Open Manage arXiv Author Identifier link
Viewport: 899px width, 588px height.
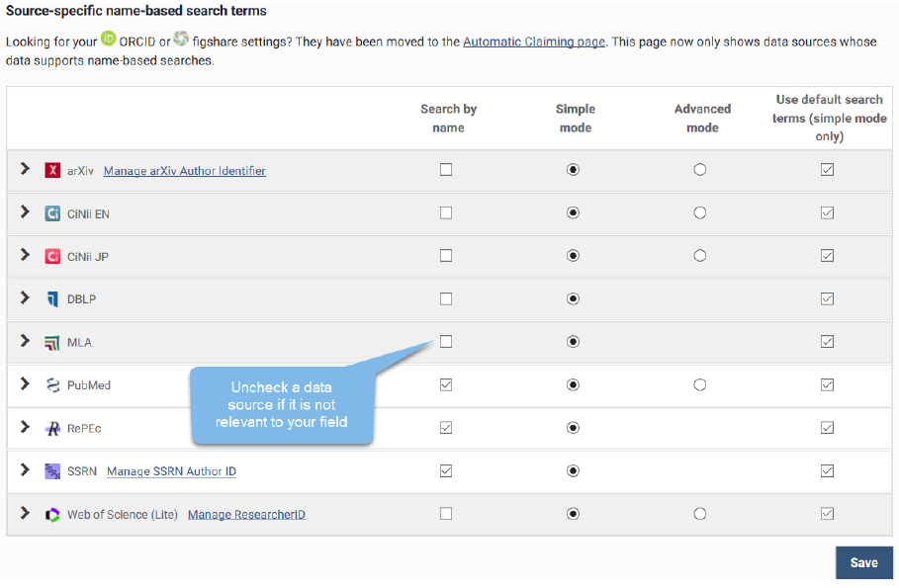coord(184,171)
